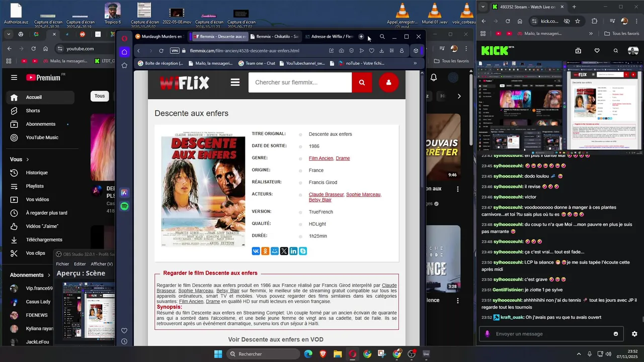
Task: Open extensions puzzle icon in Kick browser
Action: pyautogui.click(x=595, y=21)
